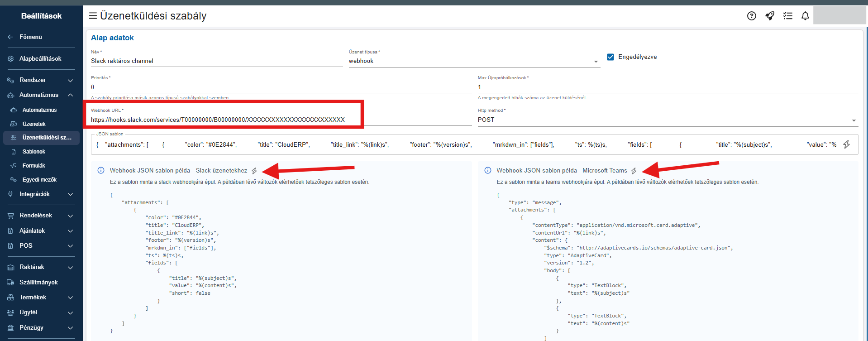Screen dimensions: 868x341
Task: Open the task checklist icon
Action: [788, 16]
